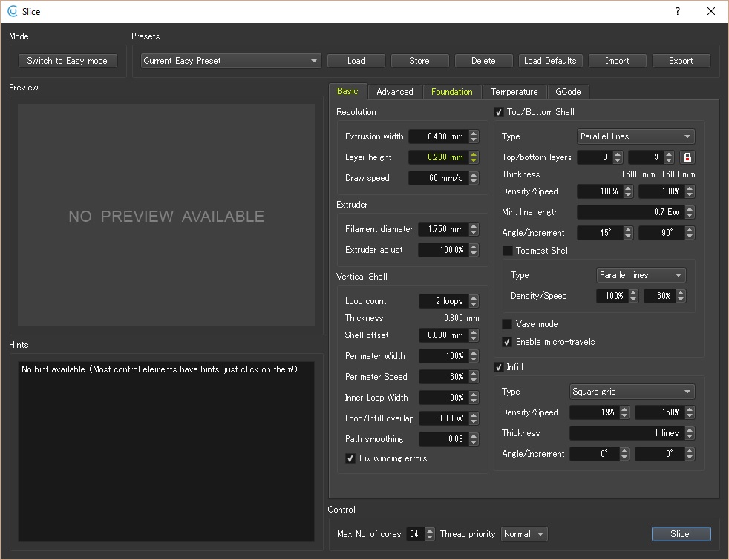Image resolution: width=729 pixels, height=560 pixels.
Task: Toggle Fix winding errors checkbox
Action: pyautogui.click(x=350, y=459)
